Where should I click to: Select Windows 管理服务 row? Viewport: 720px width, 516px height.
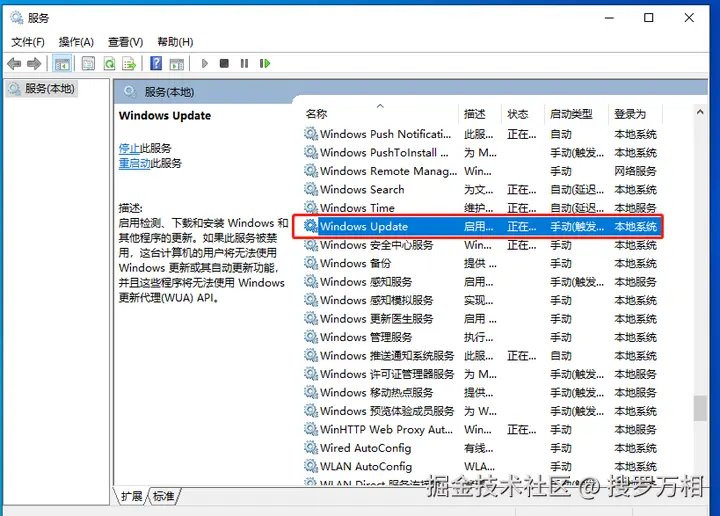pos(482,337)
